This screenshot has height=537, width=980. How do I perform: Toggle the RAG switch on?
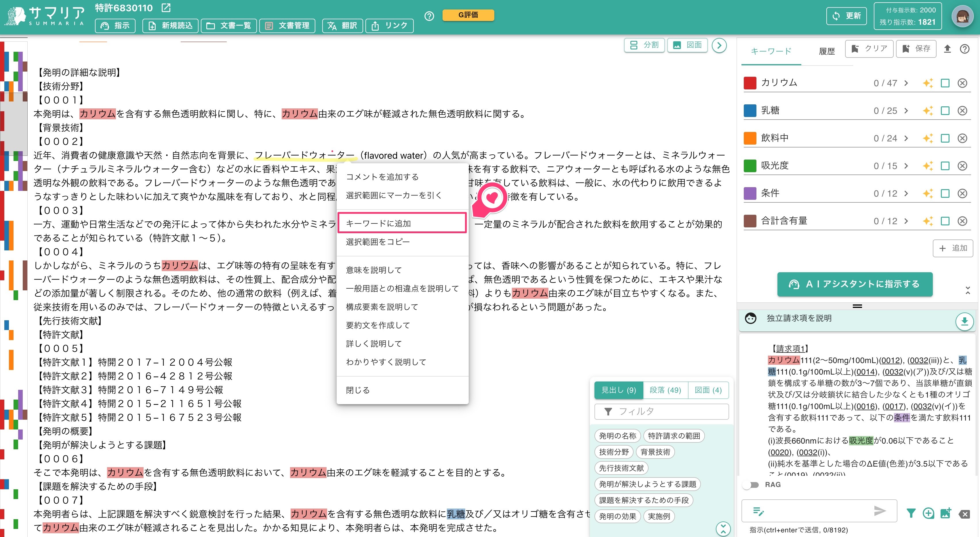click(x=751, y=485)
